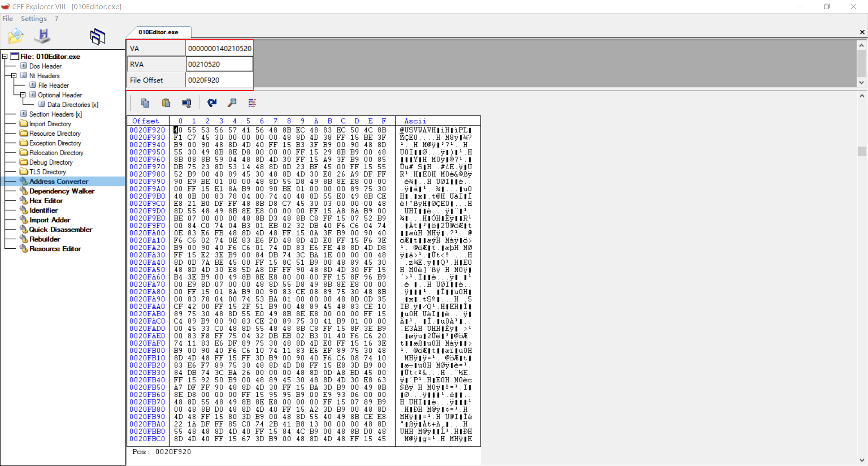Viewport: 868px width, 466px height.
Task: Click the Ascii column header
Action: pyautogui.click(x=415, y=121)
